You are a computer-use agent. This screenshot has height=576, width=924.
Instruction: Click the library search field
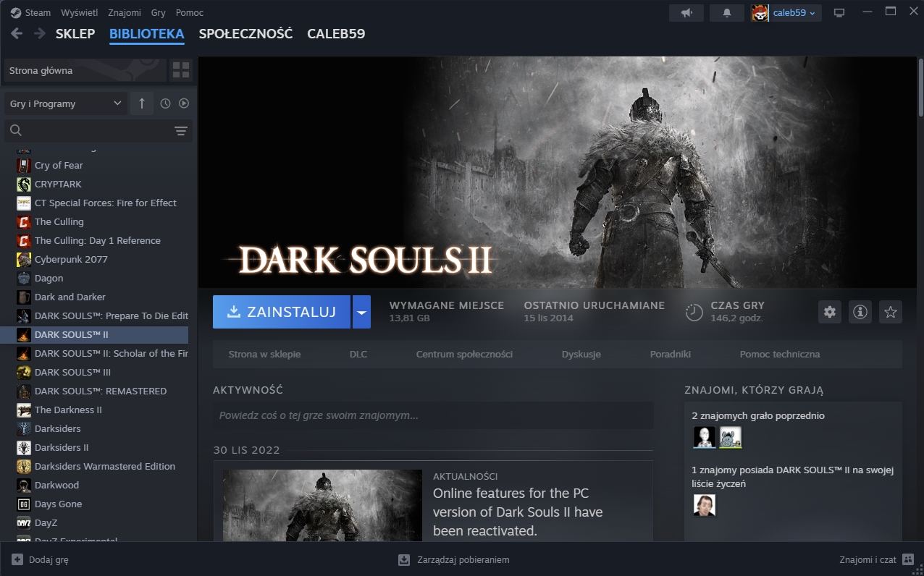(x=98, y=131)
